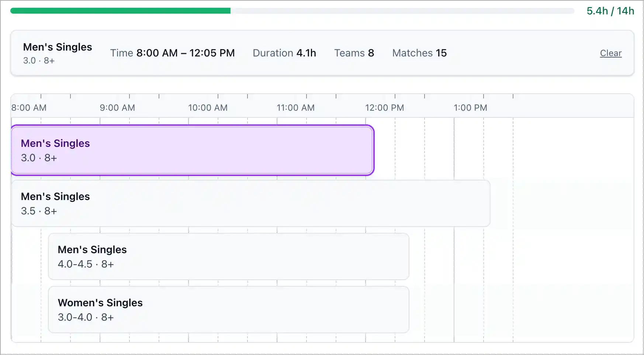Click the Clear link
The image size is (644, 355).
pyautogui.click(x=610, y=53)
